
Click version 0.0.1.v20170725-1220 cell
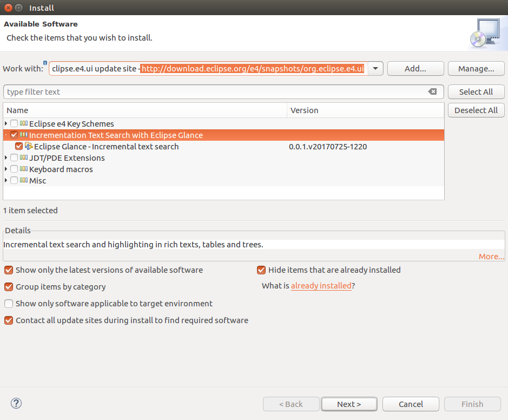coord(328,147)
